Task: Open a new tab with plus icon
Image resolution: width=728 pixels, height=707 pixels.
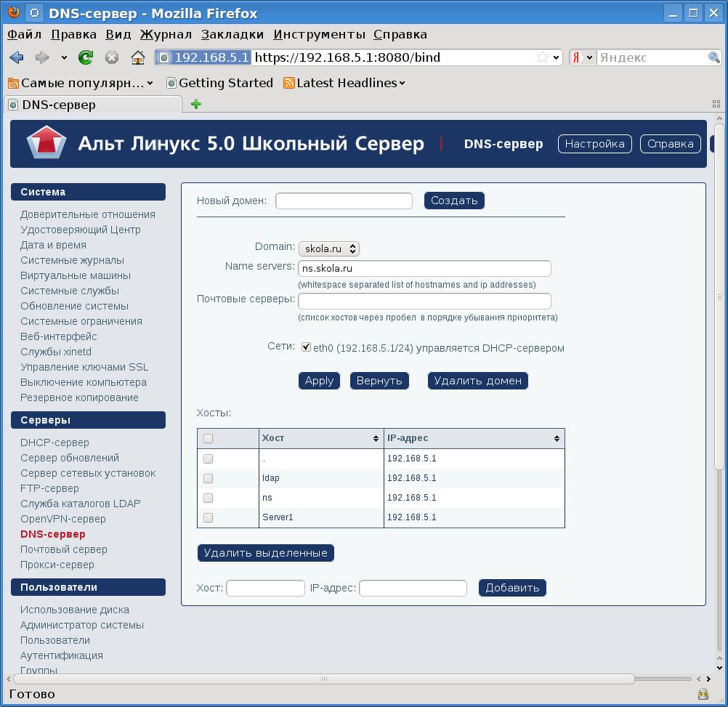Action: pyautogui.click(x=195, y=104)
